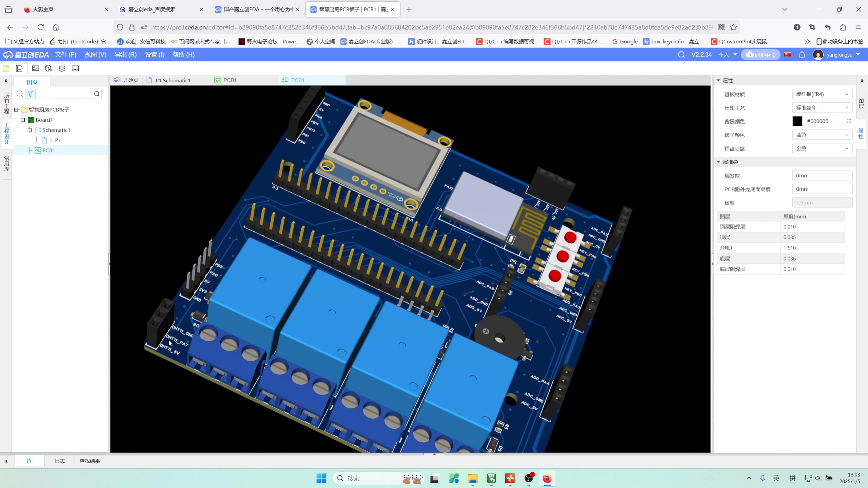This screenshot has width=868, height=488.
Task: Export the board as an image
Action: (x=35, y=68)
